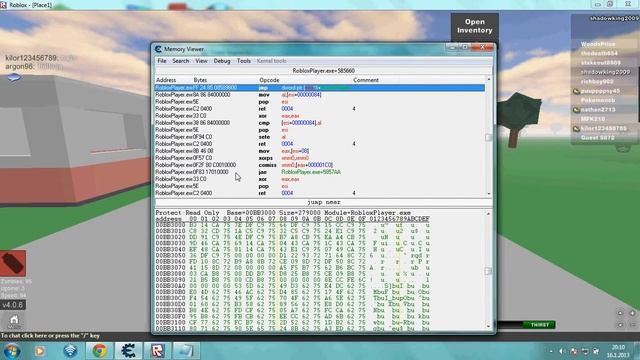Click the Protect:Read Only header line in hex view
The image size is (640, 360).
click(x=283, y=213)
